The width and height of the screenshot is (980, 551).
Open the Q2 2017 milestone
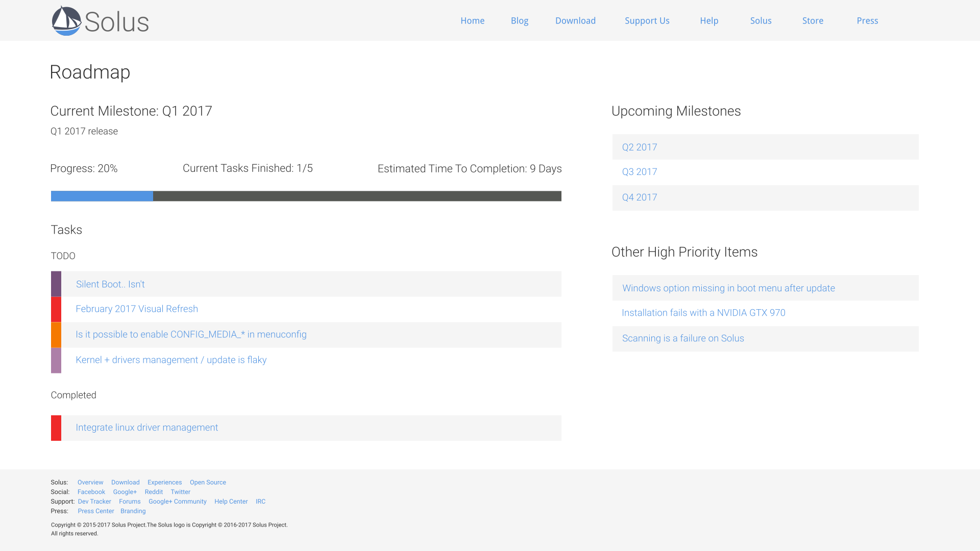[x=765, y=147]
